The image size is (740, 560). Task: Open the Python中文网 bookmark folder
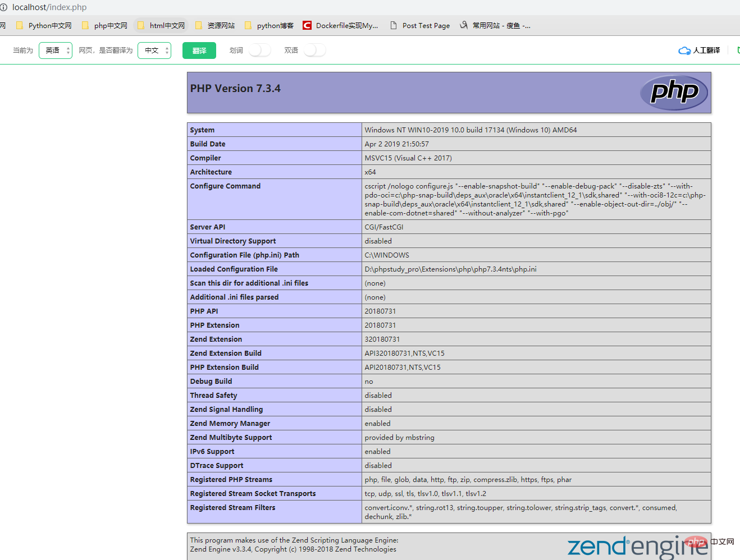pos(44,25)
